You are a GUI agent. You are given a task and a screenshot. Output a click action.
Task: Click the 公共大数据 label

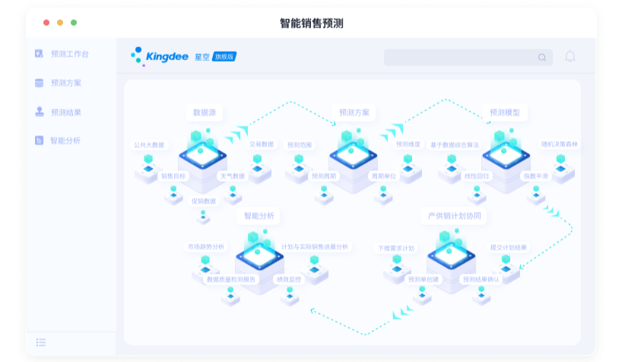149,144
